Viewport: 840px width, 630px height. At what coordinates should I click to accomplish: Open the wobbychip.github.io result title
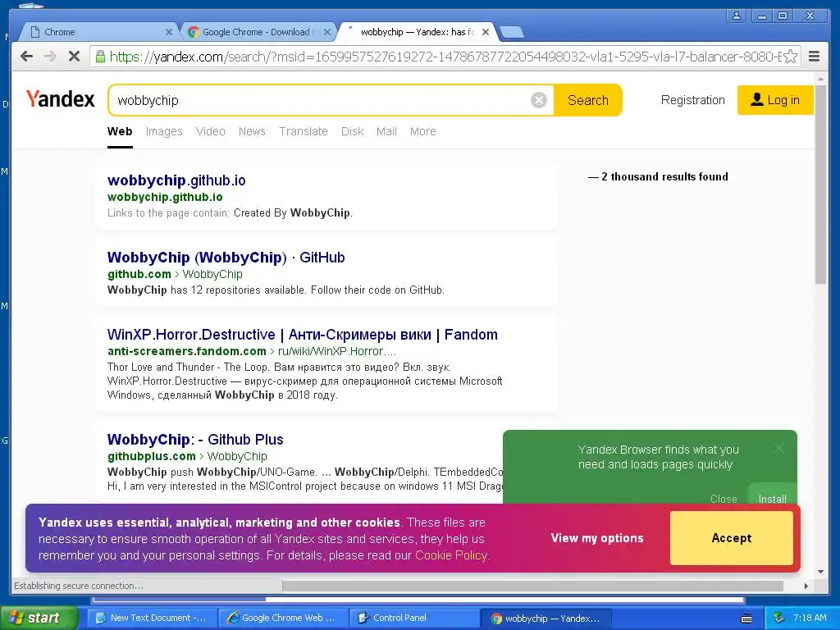176,180
